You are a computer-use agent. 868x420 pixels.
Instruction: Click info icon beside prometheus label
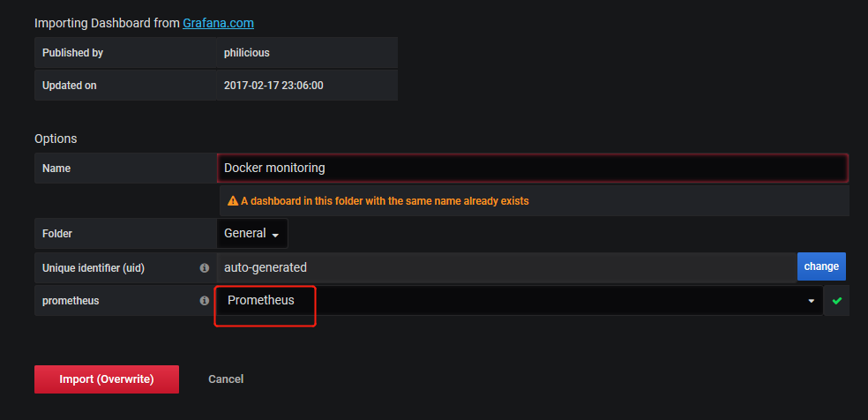coord(204,301)
